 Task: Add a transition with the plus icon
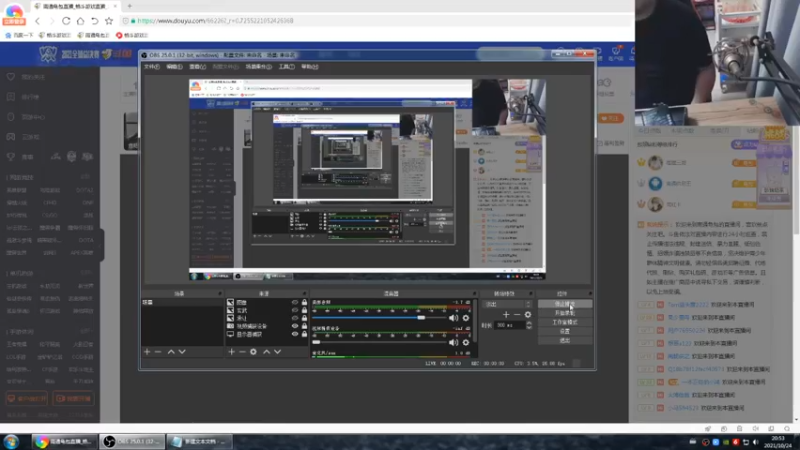point(506,315)
